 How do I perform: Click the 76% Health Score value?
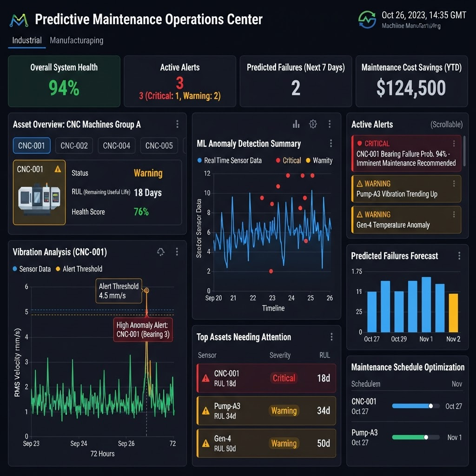[141, 212]
